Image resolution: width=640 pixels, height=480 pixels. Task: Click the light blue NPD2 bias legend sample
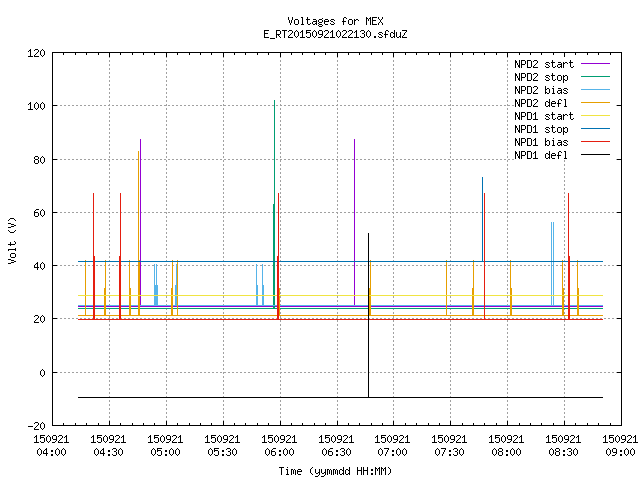click(x=595, y=89)
